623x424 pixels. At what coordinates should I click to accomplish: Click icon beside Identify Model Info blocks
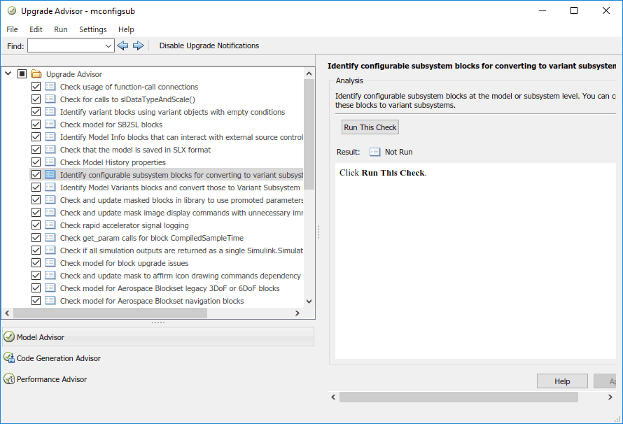50,137
